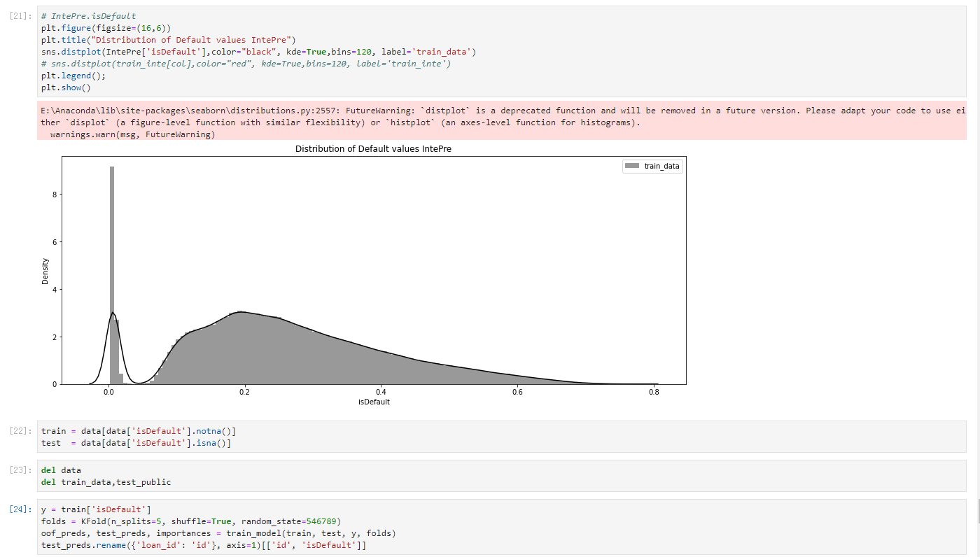Select code cell 24 with KFold setup
Image resolution: width=980 pixels, height=557 pixels.
coord(501,527)
